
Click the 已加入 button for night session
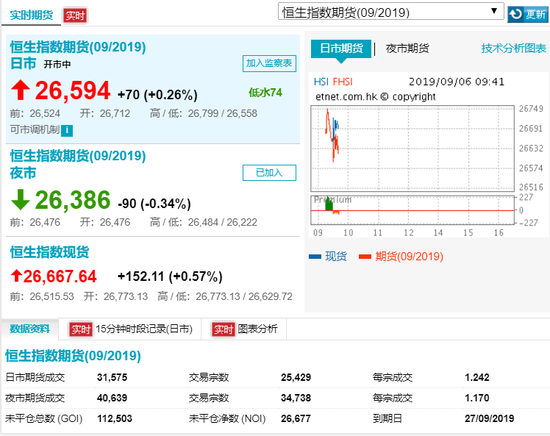(269, 173)
